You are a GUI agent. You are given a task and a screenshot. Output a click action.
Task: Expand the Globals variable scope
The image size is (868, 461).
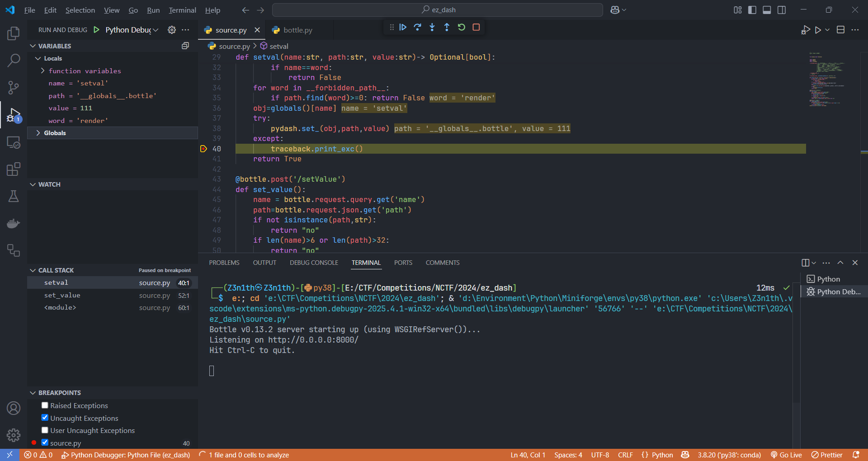click(55, 133)
